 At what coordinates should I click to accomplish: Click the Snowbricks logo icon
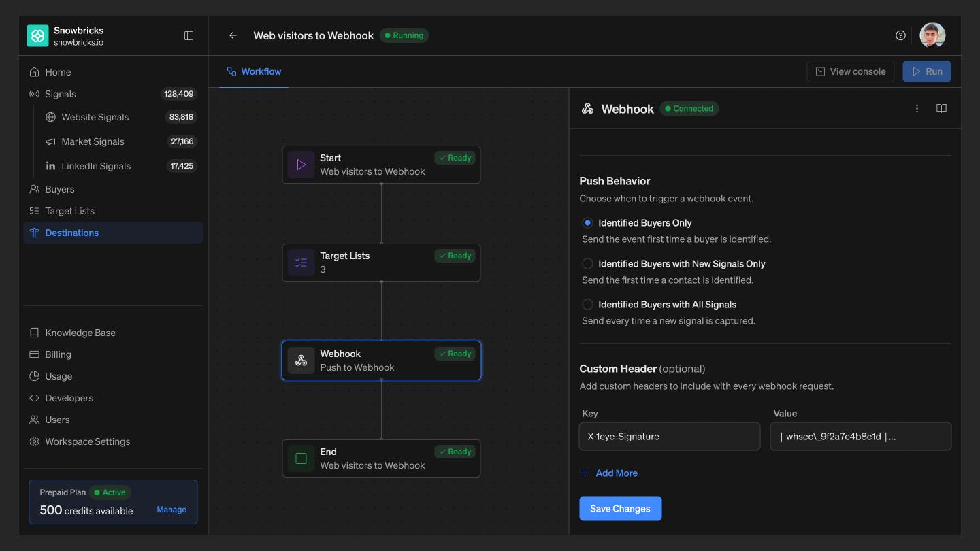tap(37, 35)
